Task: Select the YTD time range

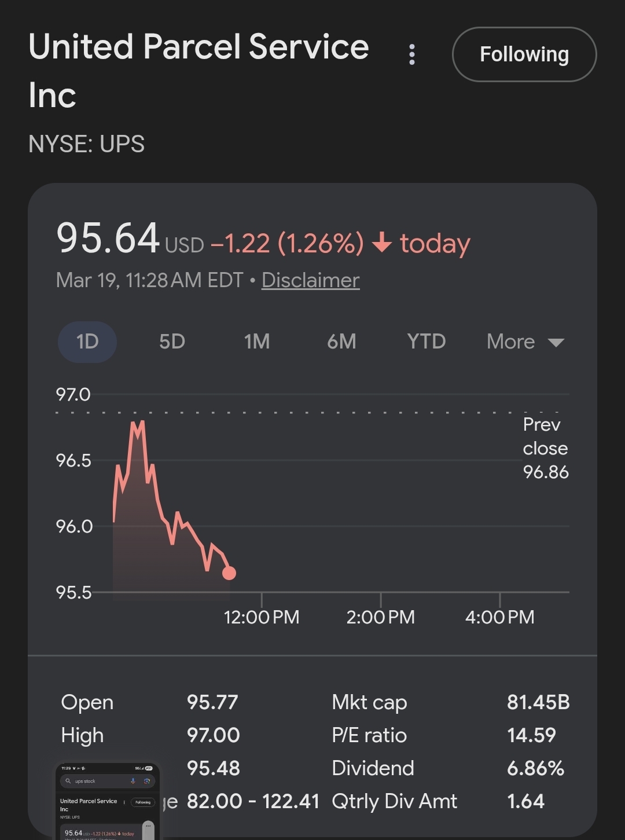Action: pos(426,342)
